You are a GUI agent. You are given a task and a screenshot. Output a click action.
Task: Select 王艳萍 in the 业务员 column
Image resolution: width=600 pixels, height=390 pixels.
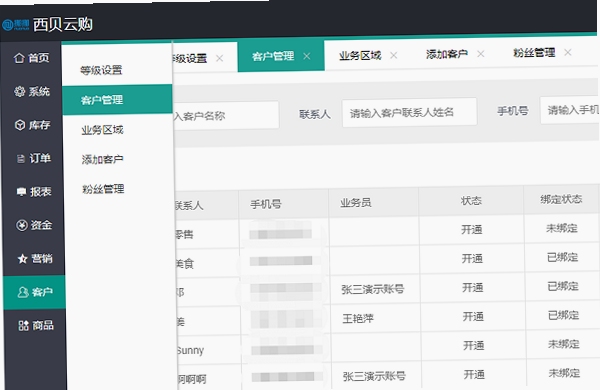coord(358,318)
